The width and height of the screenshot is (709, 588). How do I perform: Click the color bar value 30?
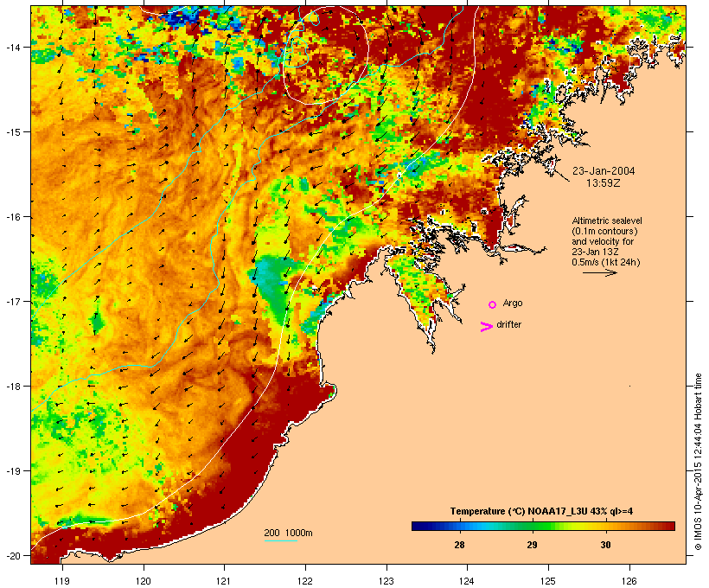[x=605, y=545]
